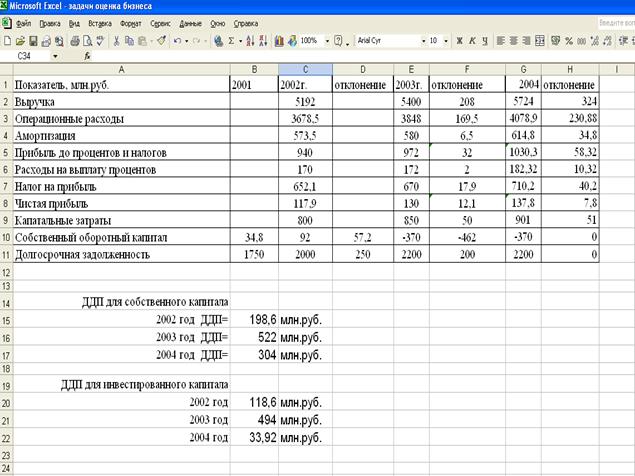Click the AutoSum sigma icon
Image resolution: width=635 pixels, height=476 pixels.
(232, 41)
